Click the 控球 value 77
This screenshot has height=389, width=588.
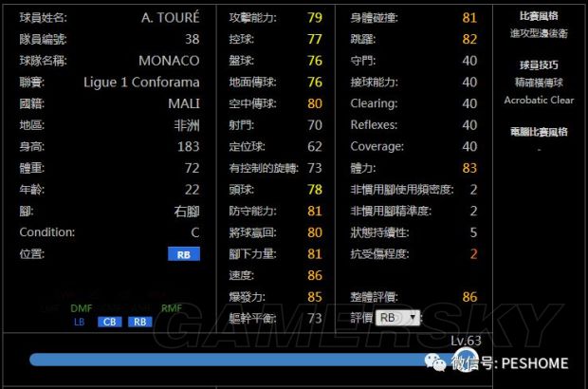(315, 39)
